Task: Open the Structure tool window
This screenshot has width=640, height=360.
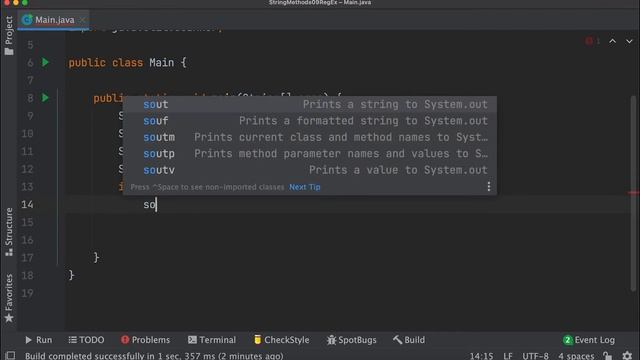Action: 9,232
